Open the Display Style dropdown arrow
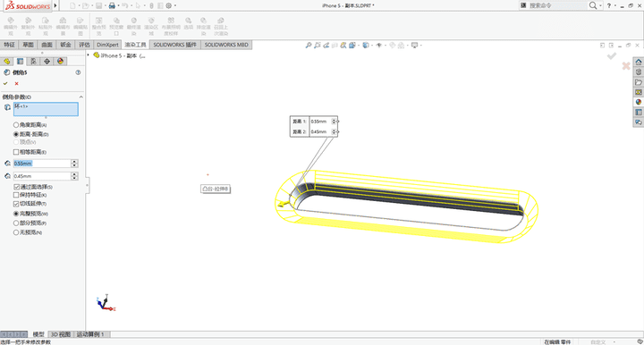 [372, 46]
